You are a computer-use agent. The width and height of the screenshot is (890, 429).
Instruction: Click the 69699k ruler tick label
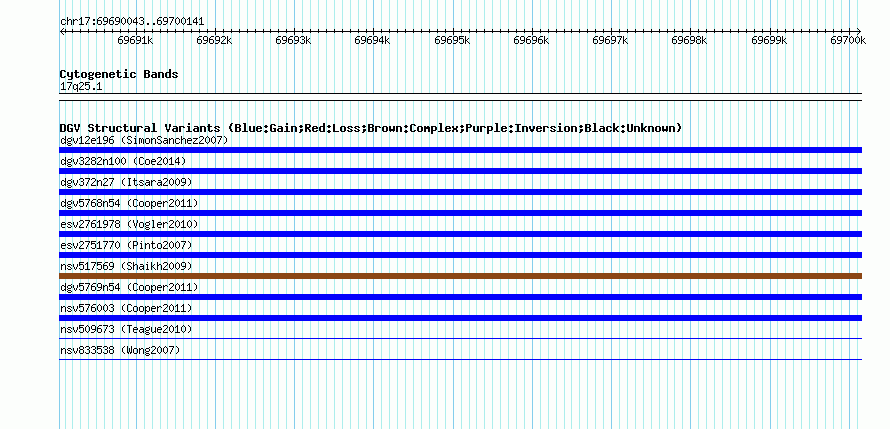pos(769,40)
